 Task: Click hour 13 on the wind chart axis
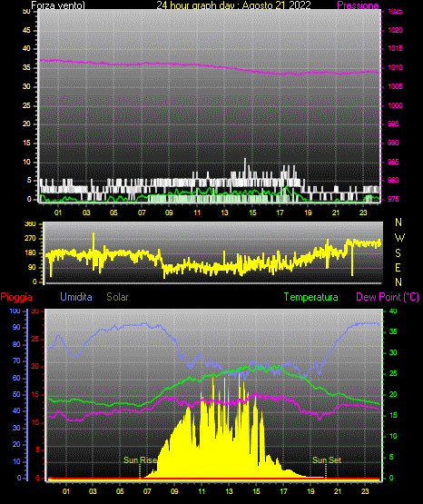(224, 212)
